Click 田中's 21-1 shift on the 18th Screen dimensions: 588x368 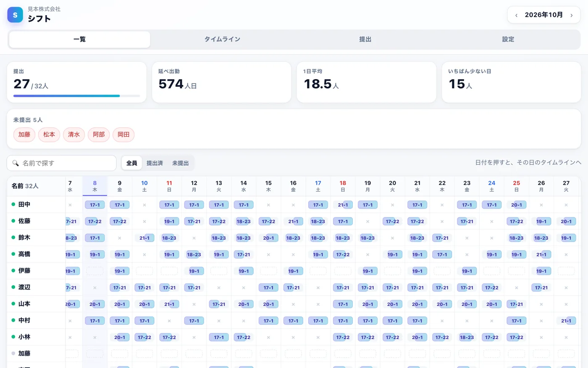[x=343, y=205]
